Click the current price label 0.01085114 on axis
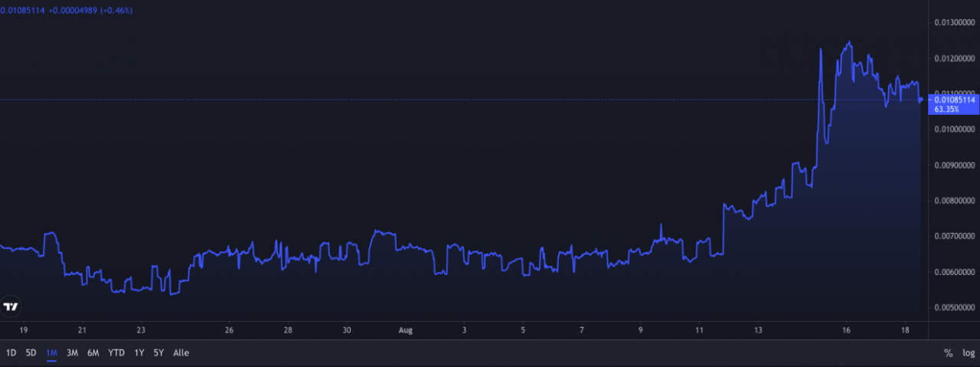Viewport: 980px width, 367px height. [x=953, y=100]
